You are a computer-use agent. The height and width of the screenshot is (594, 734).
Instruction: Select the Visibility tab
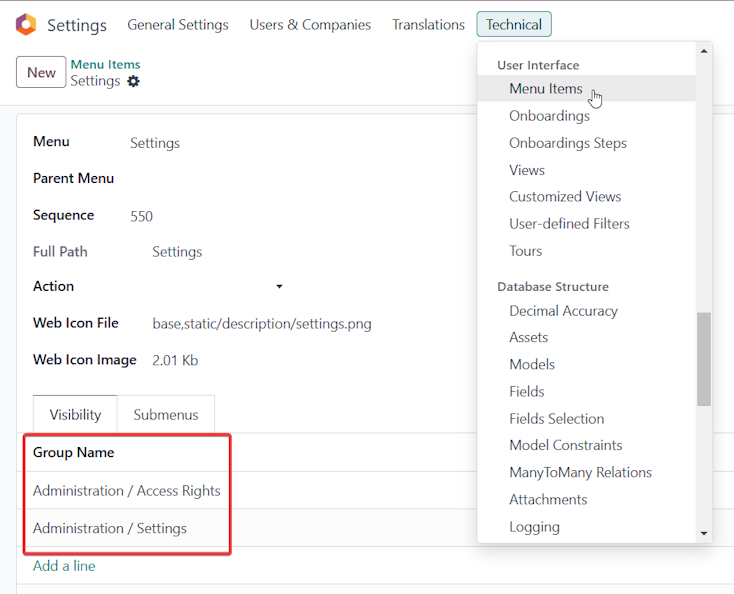coord(75,414)
